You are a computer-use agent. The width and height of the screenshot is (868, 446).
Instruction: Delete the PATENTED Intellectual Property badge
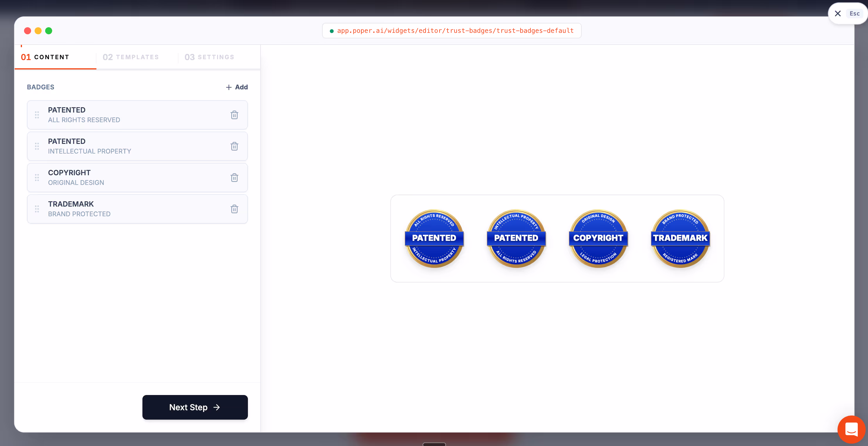[x=234, y=146]
